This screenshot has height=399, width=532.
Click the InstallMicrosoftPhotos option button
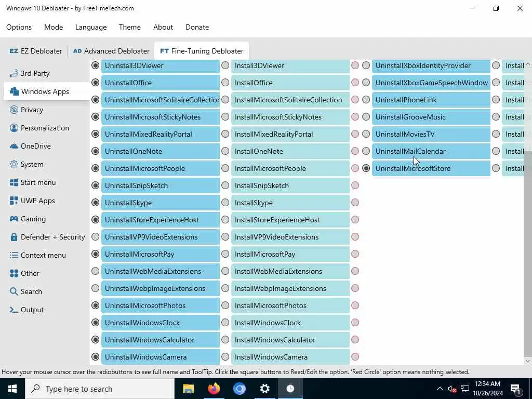(290, 305)
